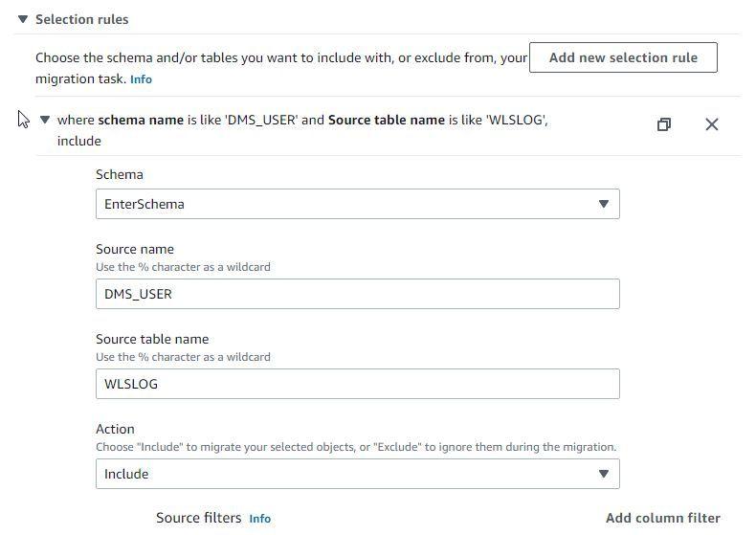756x535 pixels.
Task: Open the Info link beside migration task
Action: click(x=141, y=79)
